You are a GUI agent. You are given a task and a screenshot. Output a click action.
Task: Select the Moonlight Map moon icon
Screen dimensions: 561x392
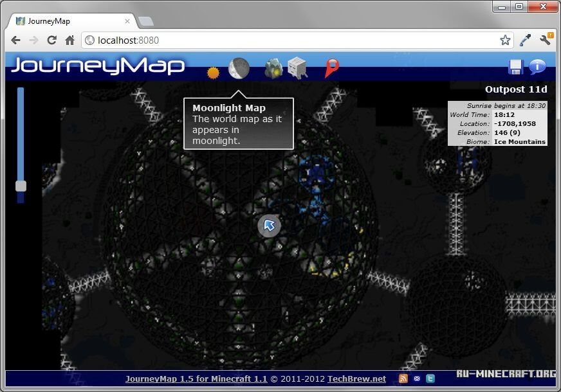click(x=239, y=68)
